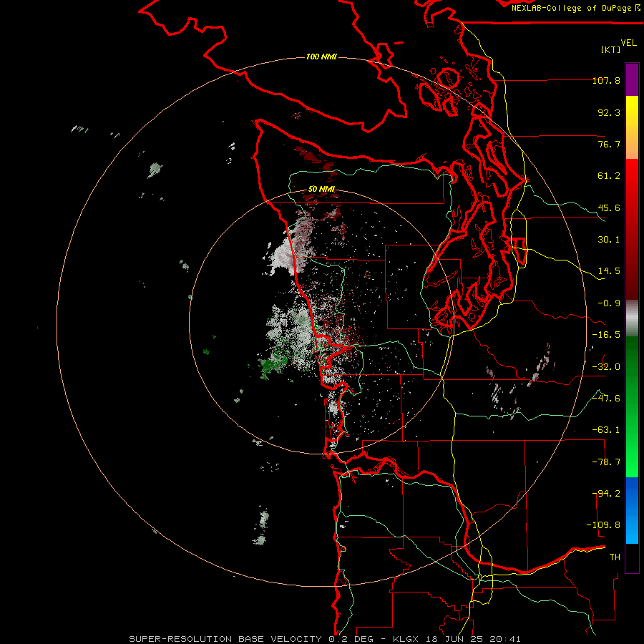Click the NEXLAB-College of DuPage header text

(x=576, y=8)
